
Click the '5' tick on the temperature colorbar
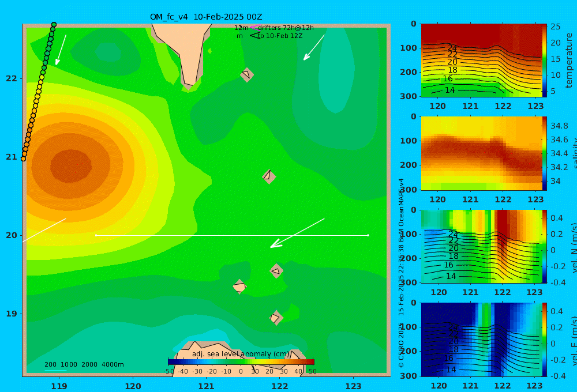point(553,91)
